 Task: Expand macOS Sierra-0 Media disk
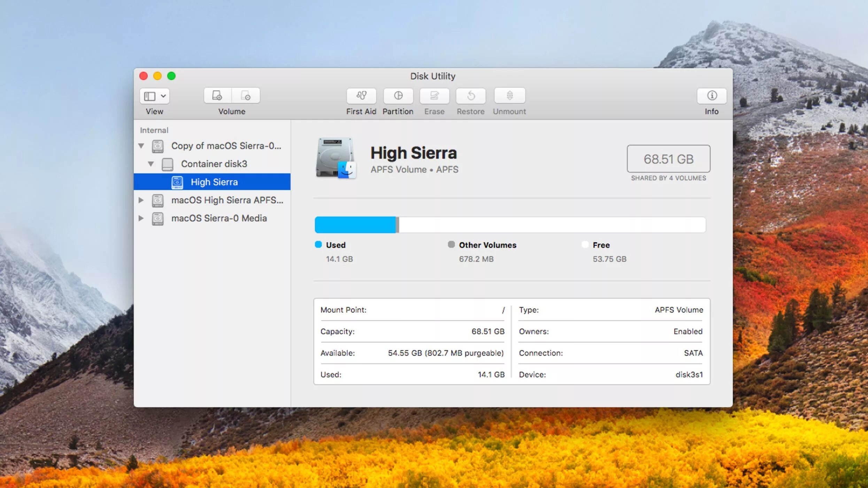[x=141, y=218]
